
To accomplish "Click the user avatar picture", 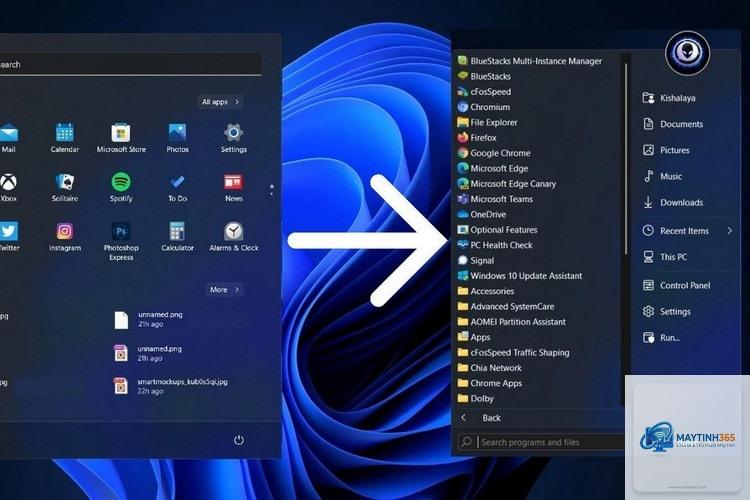I will coord(687,53).
